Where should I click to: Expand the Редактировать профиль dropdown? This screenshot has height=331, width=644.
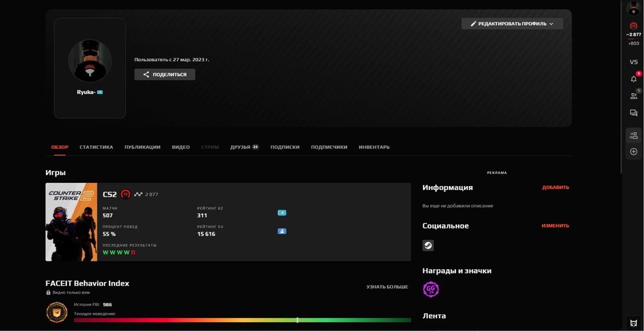pyautogui.click(x=512, y=24)
